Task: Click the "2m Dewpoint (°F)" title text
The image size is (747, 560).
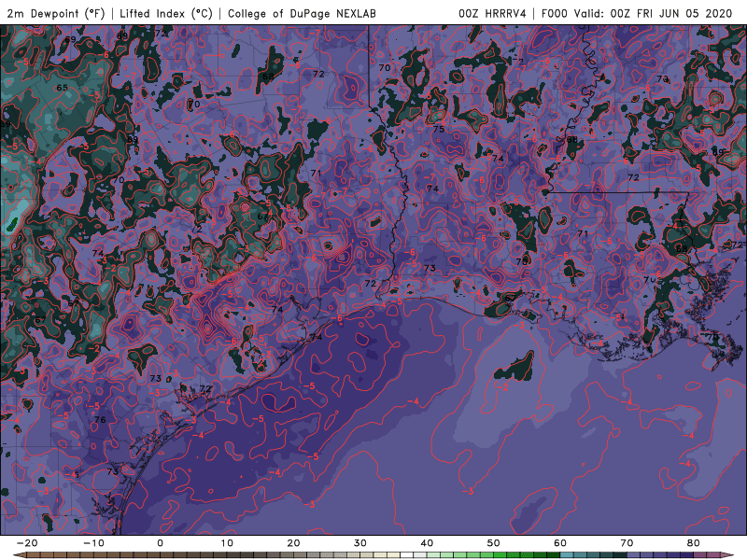Action: [56, 13]
